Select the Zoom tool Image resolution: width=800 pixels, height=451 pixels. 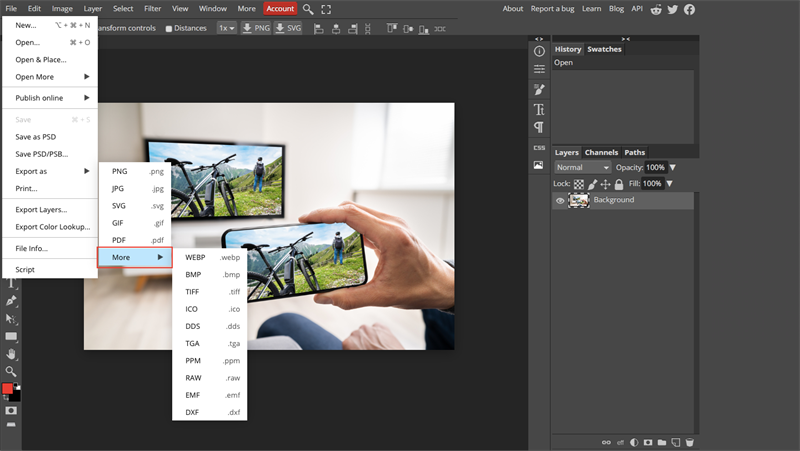[11, 371]
